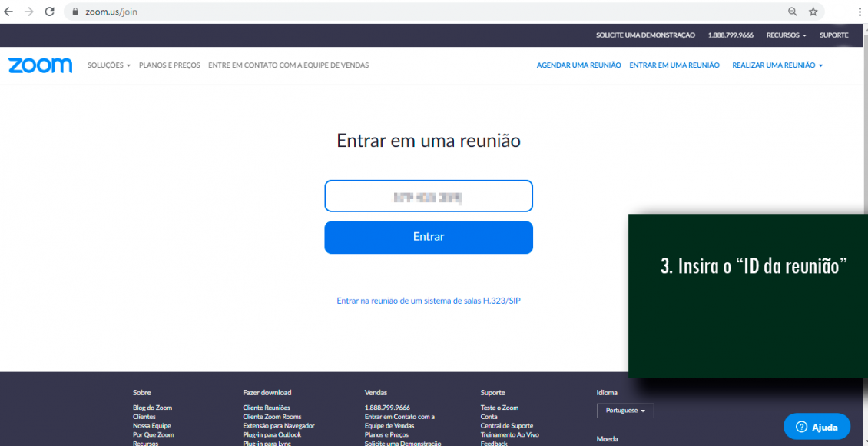This screenshot has width=868, height=446.
Task: Open the zoom magnifier icon in address bar
Action: click(793, 12)
